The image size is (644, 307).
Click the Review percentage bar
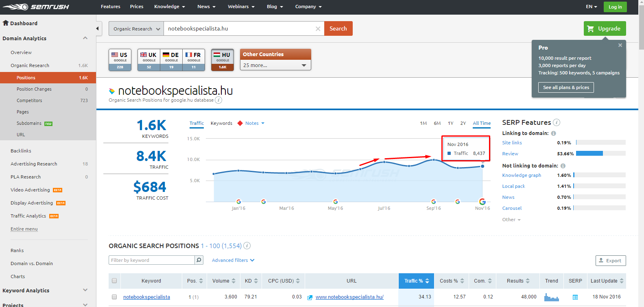click(x=601, y=154)
